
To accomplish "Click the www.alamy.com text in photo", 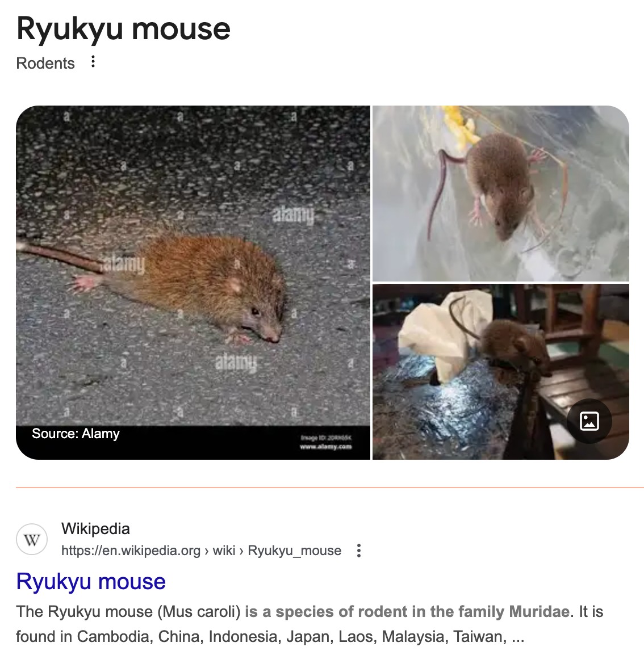I will pos(325,447).
